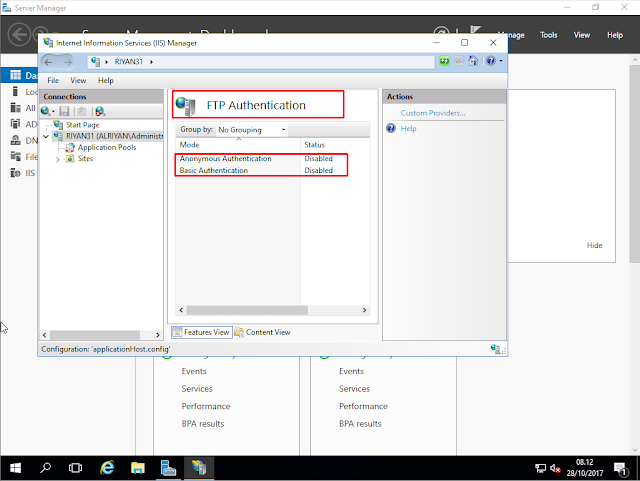Click the volume icon in system tray
The width and height of the screenshot is (640, 481).
click(x=555, y=468)
